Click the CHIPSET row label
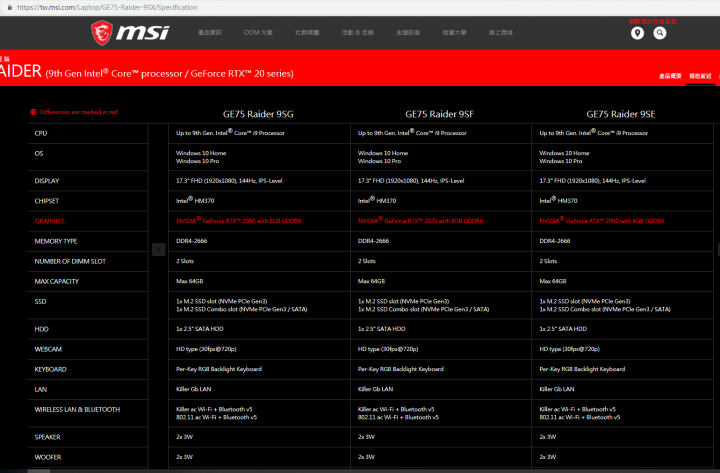720x473 pixels. tap(47, 201)
